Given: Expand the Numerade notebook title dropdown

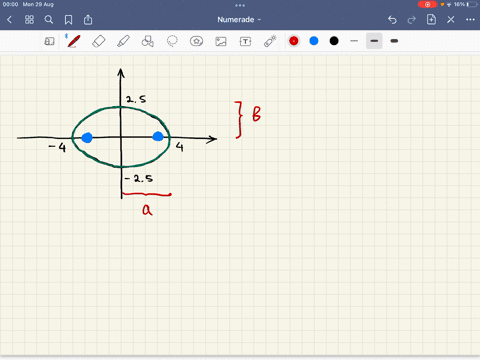Looking at the screenshot, I should [239, 20].
